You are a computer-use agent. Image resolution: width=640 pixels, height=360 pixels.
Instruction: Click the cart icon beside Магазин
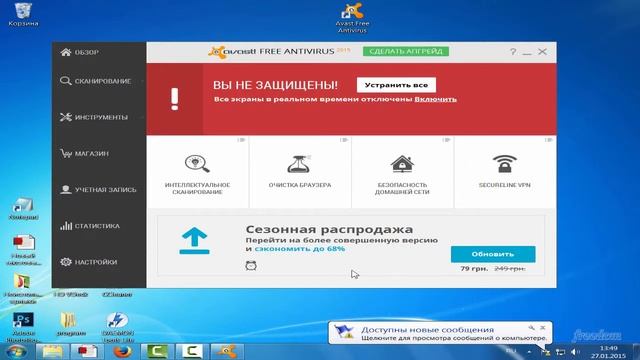(66, 153)
